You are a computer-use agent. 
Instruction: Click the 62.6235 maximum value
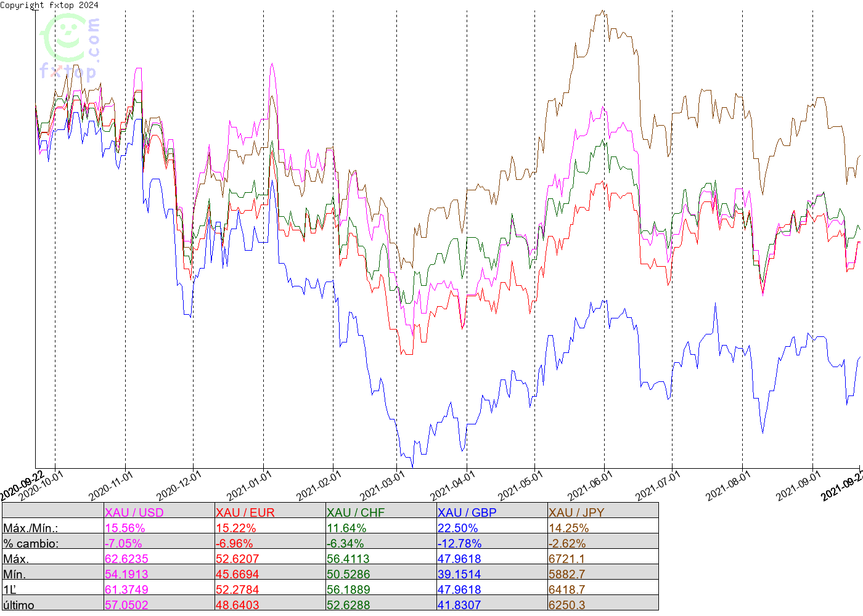point(126,559)
